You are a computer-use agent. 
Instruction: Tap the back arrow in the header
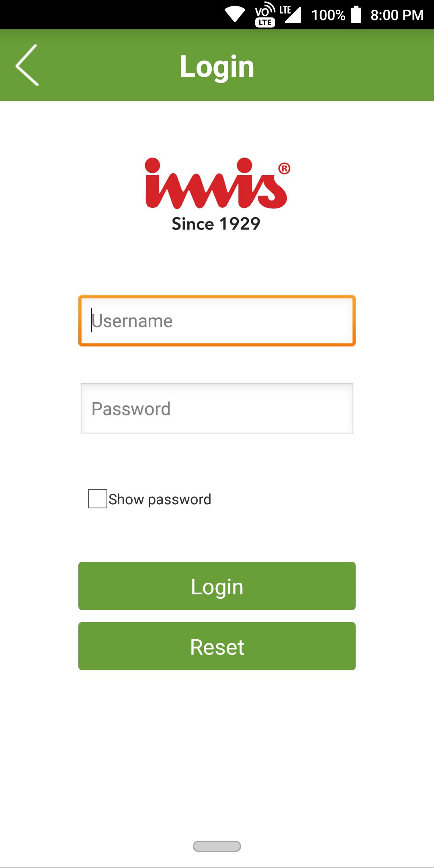click(x=27, y=65)
